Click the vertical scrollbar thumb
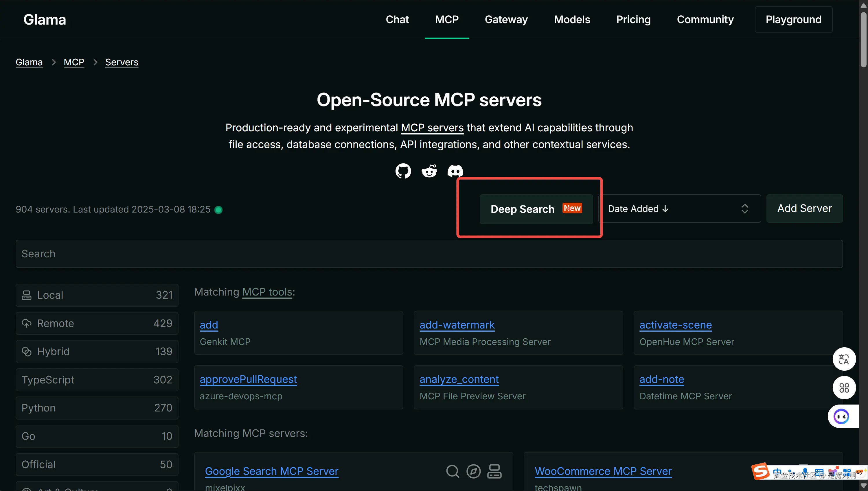This screenshot has width=868, height=491. (x=864, y=40)
